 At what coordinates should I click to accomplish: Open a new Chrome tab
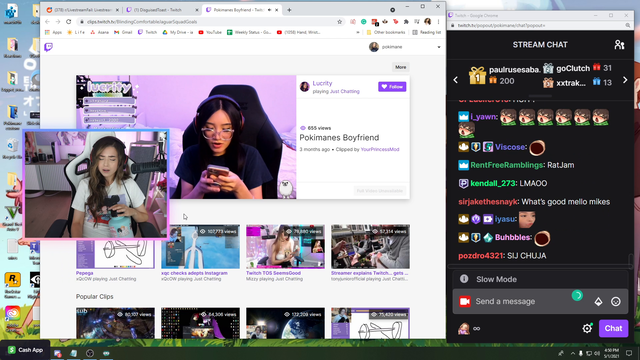pyautogui.click(x=289, y=10)
